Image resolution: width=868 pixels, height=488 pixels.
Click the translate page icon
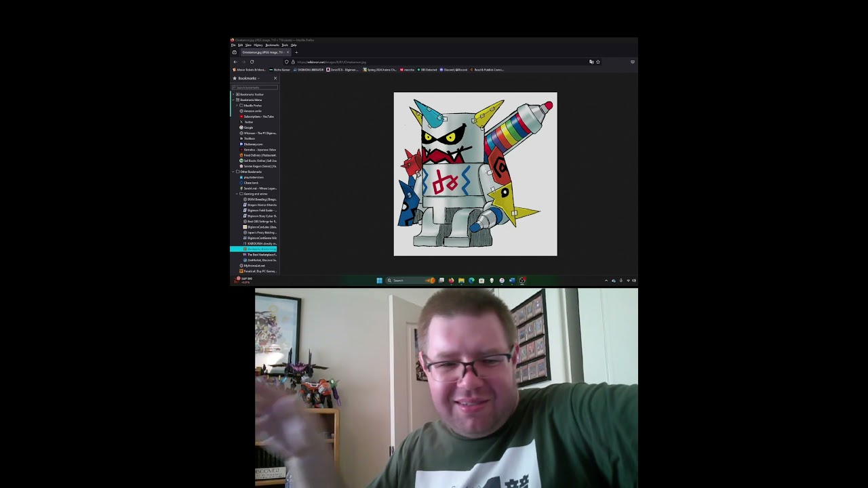pos(591,62)
